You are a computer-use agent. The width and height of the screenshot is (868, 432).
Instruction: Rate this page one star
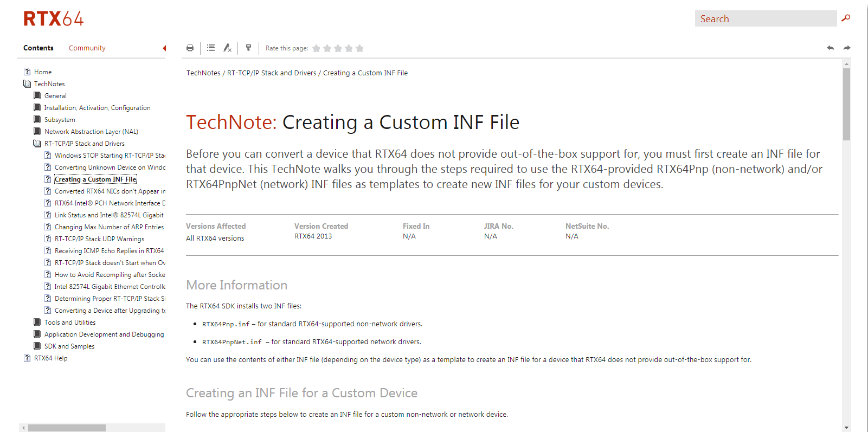pyautogui.click(x=317, y=48)
